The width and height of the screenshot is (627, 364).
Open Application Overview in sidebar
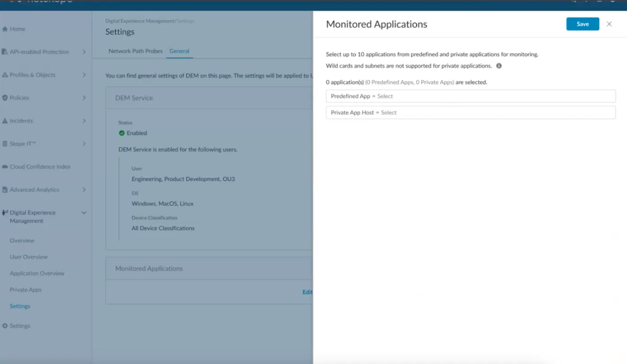[x=37, y=273]
